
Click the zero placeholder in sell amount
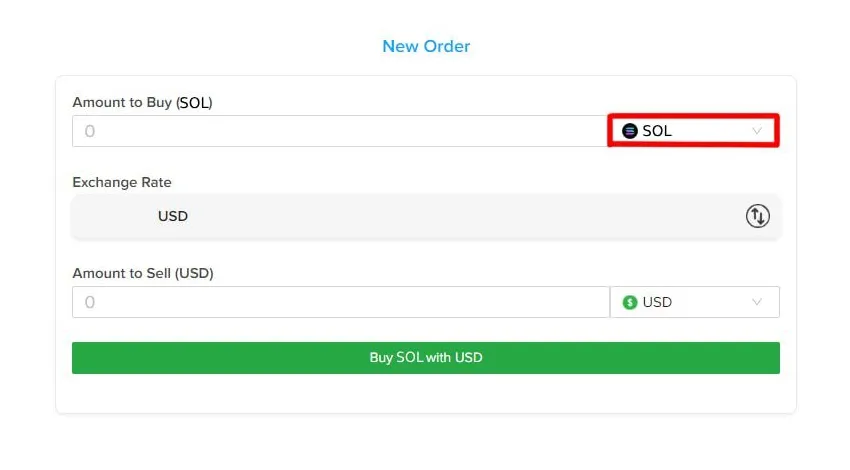click(89, 302)
